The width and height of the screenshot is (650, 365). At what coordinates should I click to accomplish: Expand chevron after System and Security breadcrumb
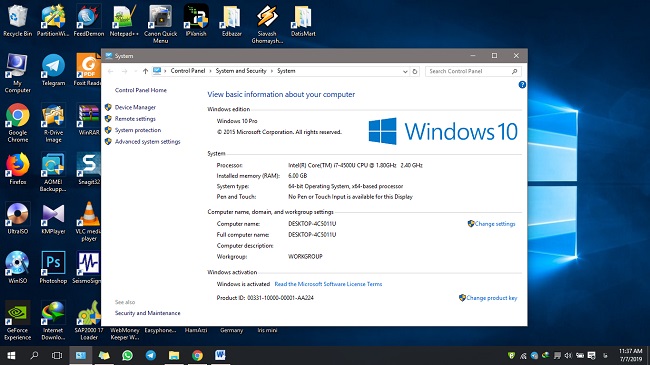pos(272,71)
